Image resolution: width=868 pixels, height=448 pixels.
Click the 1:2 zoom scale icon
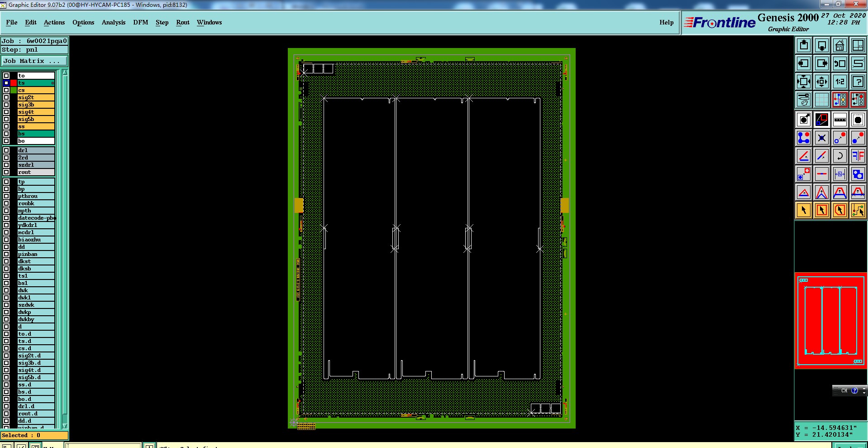tap(840, 82)
